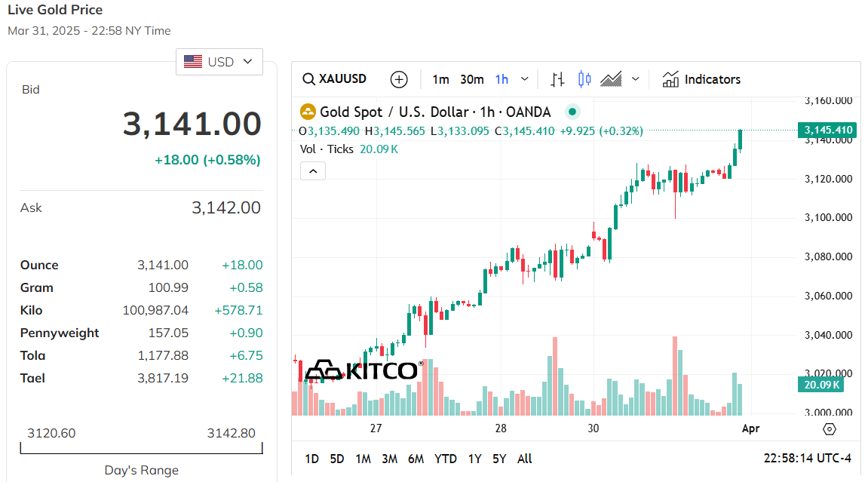The width and height of the screenshot is (868, 482).
Task: Select the 1D date range
Action: point(311,459)
